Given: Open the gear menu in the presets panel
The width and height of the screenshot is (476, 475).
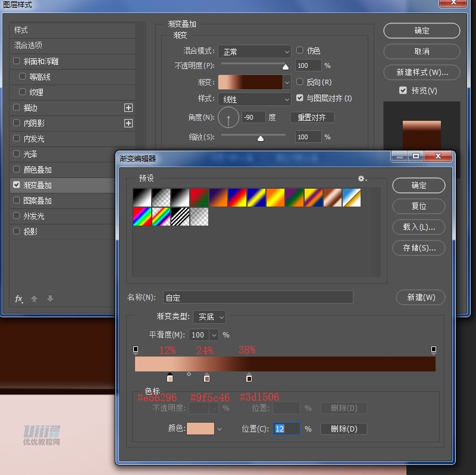Looking at the screenshot, I should pyautogui.click(x=362, y=179).
